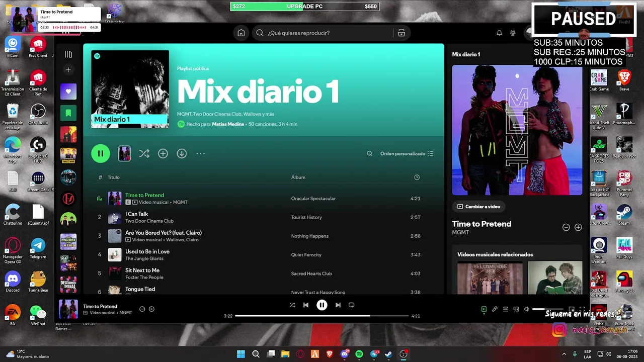Pause with the bottom player bar button
This screenshot has width=644, height=362.
coord(322,305)
